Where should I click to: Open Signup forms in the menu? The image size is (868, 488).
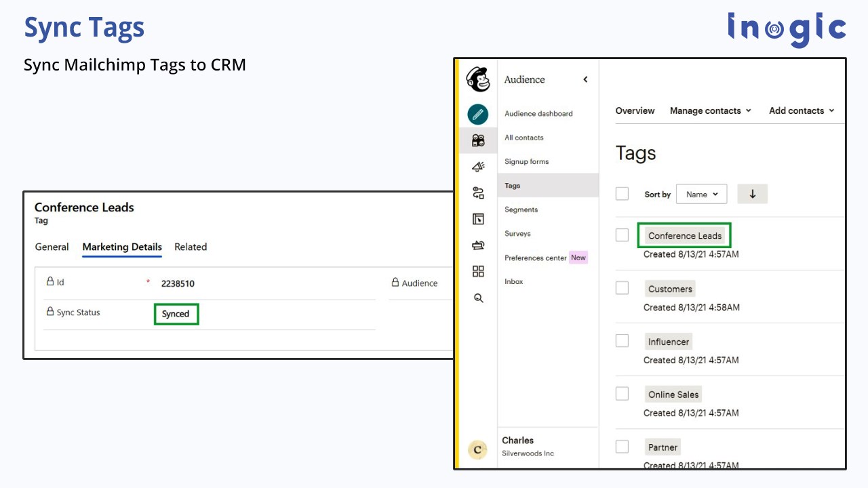526,161
